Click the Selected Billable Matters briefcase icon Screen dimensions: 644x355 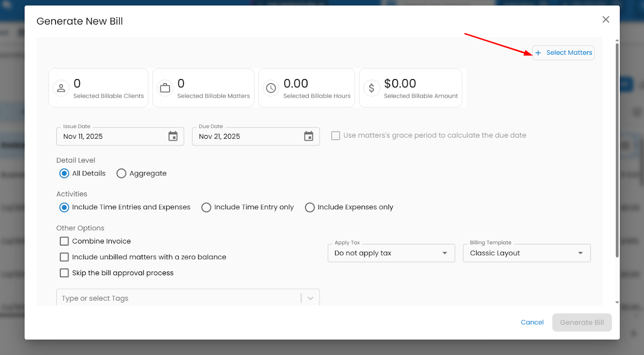click(x=165, y=88)
